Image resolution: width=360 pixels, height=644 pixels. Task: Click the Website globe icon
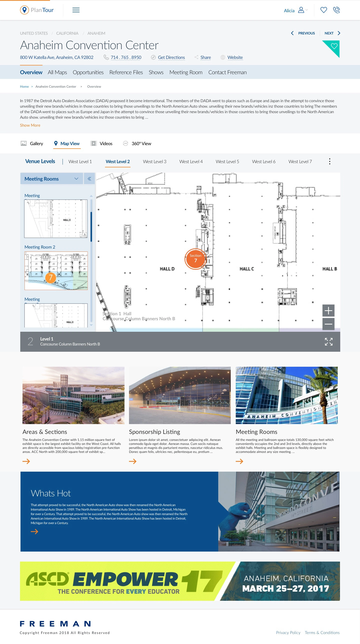223,57
